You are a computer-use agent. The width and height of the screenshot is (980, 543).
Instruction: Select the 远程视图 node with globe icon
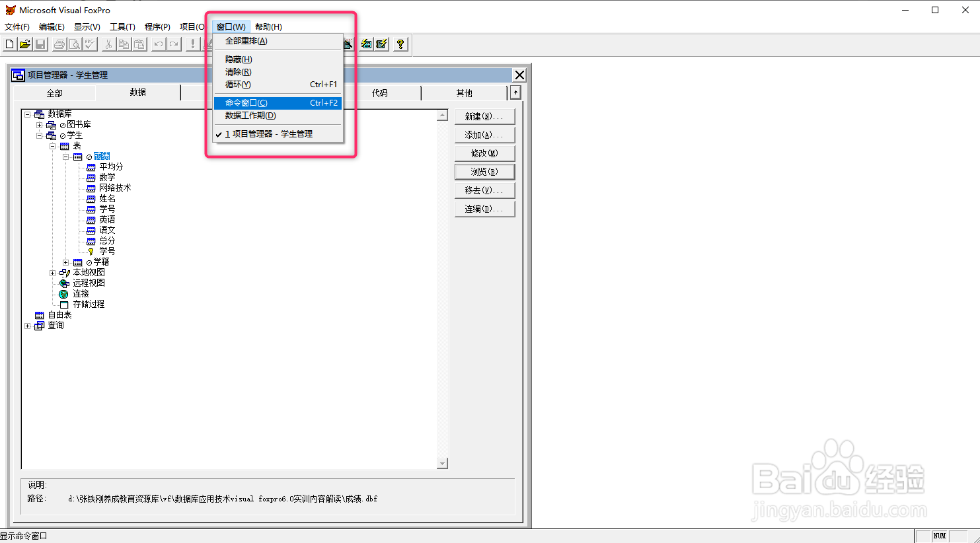point(89,283)
